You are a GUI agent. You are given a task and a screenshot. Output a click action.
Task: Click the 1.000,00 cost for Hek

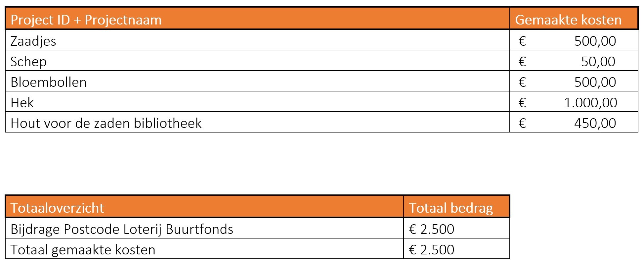[590, 103]
